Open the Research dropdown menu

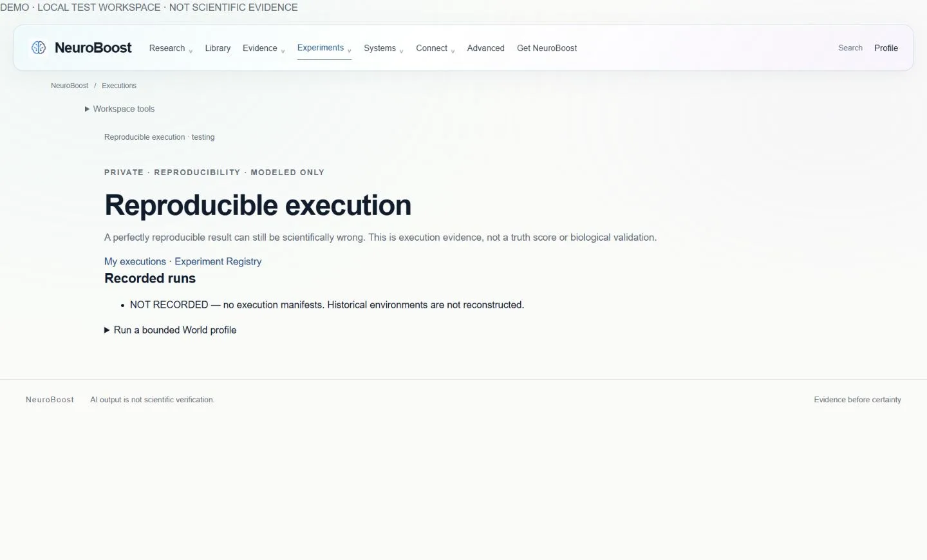pyautogui.click(x=171, y=48)
